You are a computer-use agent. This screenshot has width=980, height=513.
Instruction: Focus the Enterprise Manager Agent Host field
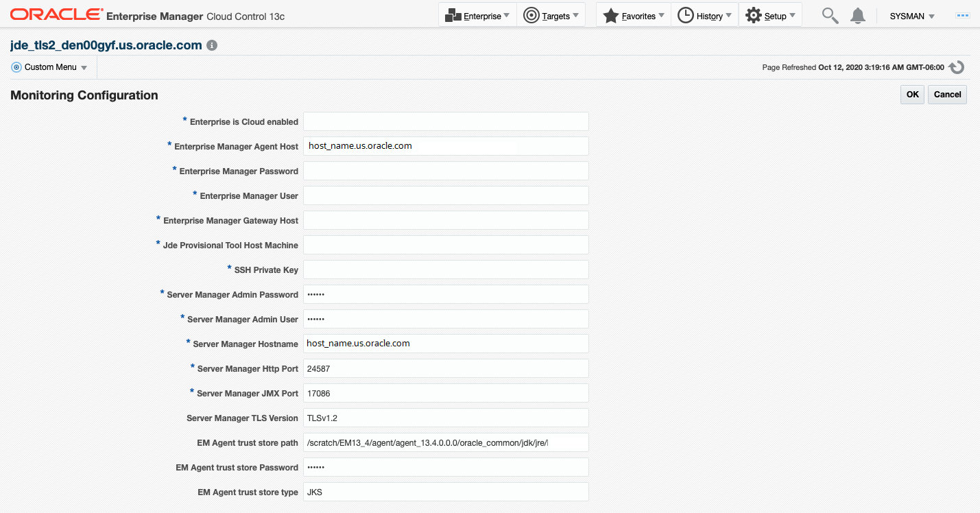point(446,146)
